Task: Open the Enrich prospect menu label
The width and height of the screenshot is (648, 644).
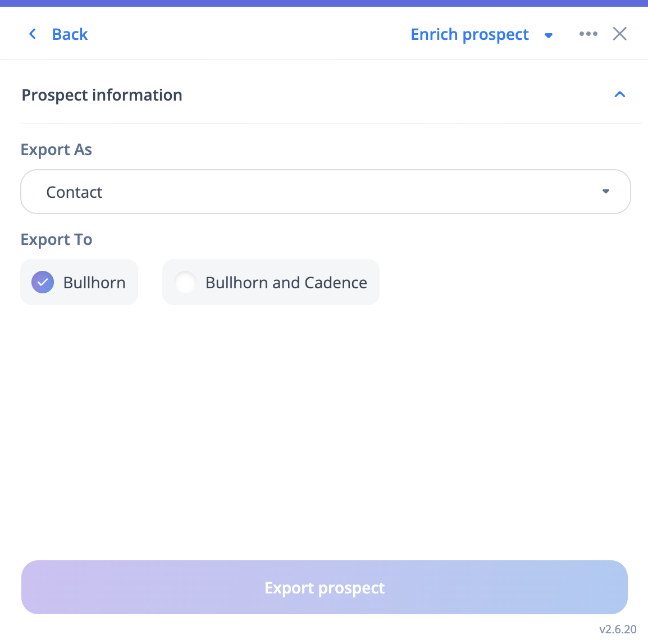Action: [469, 34]
